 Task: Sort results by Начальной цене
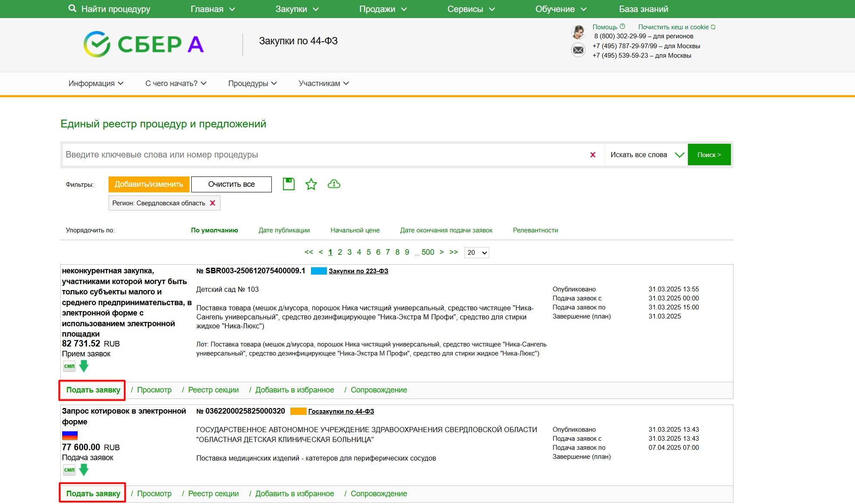(x=355, y=230)
